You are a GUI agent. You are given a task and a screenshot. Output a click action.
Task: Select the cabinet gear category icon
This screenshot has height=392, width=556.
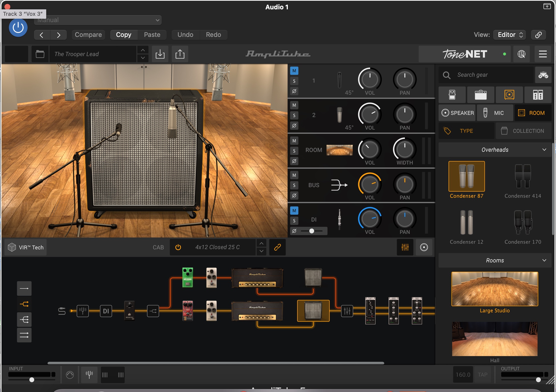pyautogui.click(x=509, y=95)
